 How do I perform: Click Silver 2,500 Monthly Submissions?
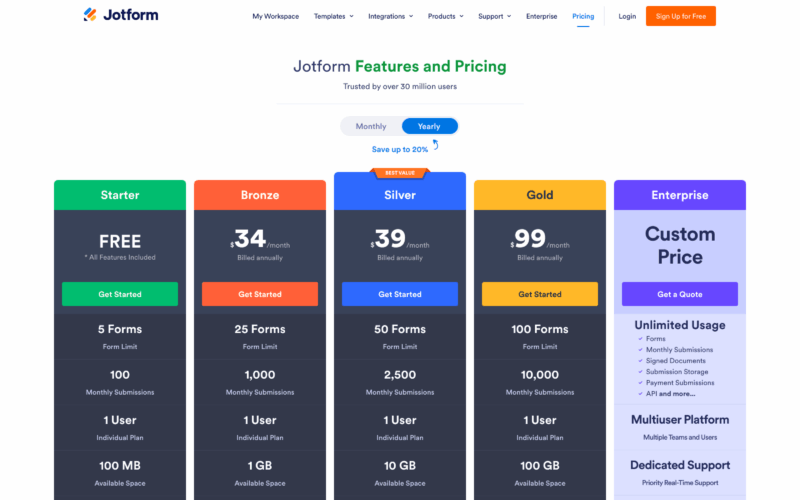coord(399,382)
